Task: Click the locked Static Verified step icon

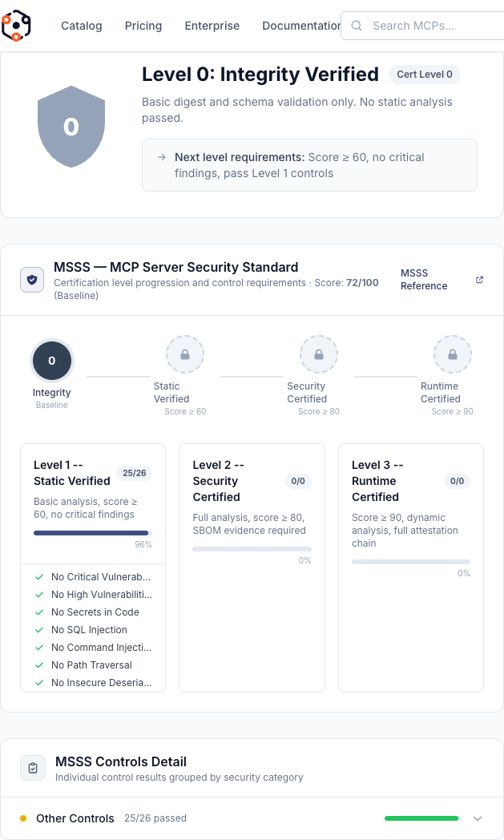Action: coord(185,354)
